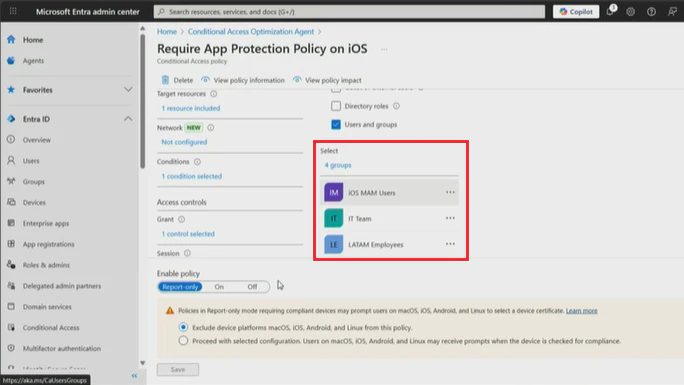
Task: Open the ellipsis next to policy title
Action: 384,49
